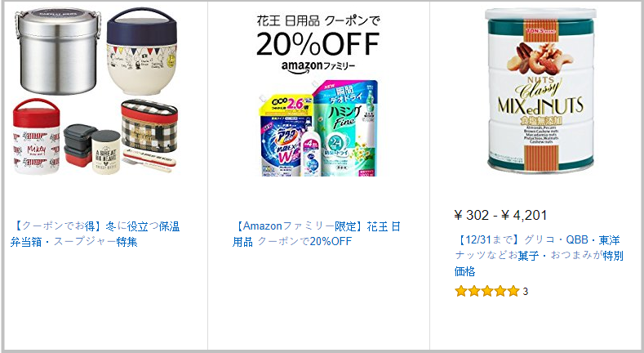Open the review count '3' beside the stars
The height and width of the screenshot is (353, 644).
coord(526,292)
